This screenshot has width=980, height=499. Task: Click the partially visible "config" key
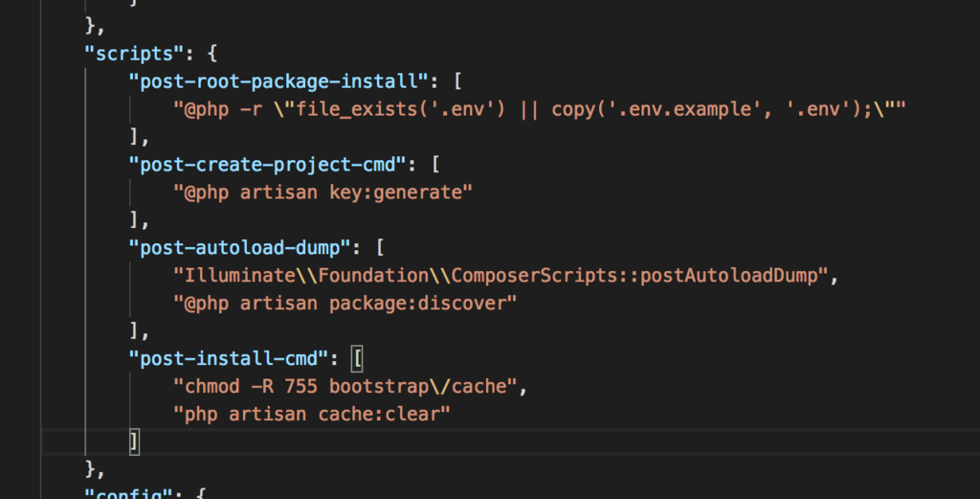(x=129, y=492)
